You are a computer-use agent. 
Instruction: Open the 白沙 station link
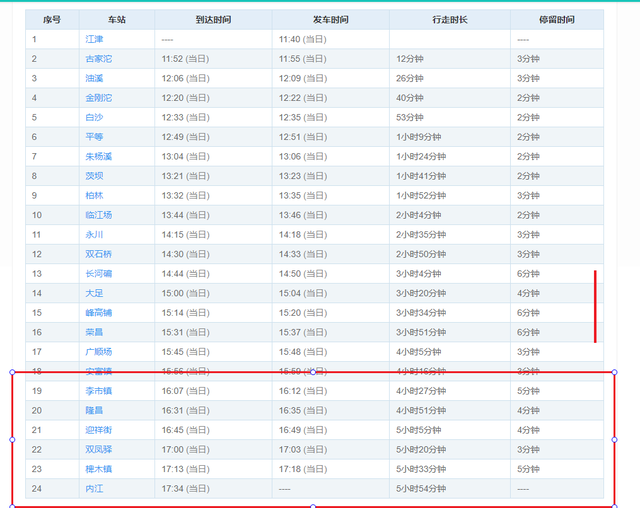pos(94,118)
